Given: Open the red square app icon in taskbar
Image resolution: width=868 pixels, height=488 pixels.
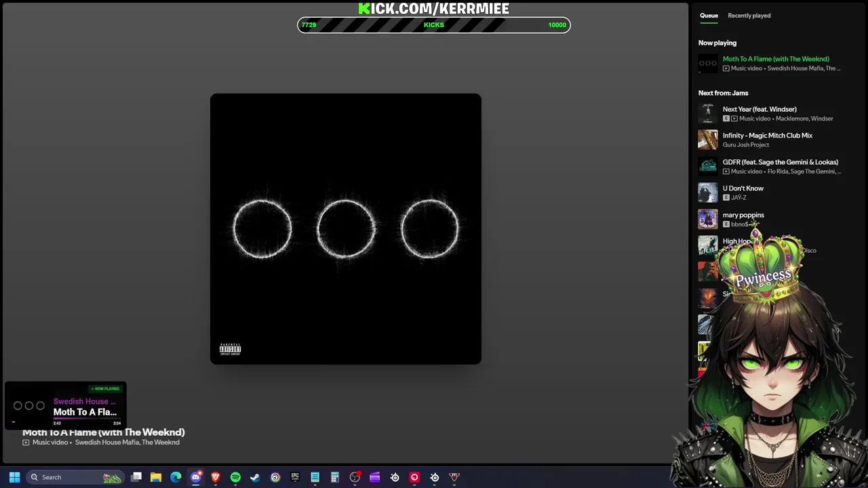Looking at the screenshot, I should [414, 477].
